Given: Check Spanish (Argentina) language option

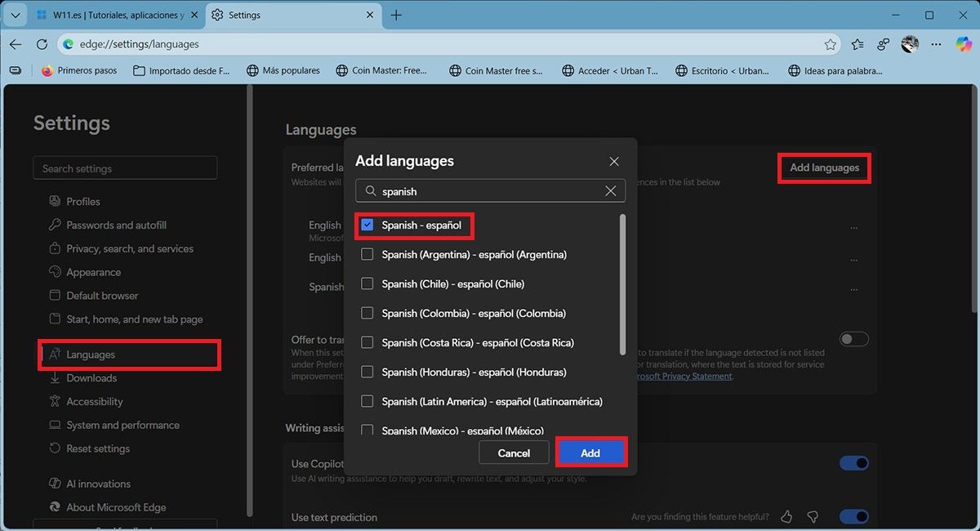Looking at the screenshot, I should click(367, 254).
